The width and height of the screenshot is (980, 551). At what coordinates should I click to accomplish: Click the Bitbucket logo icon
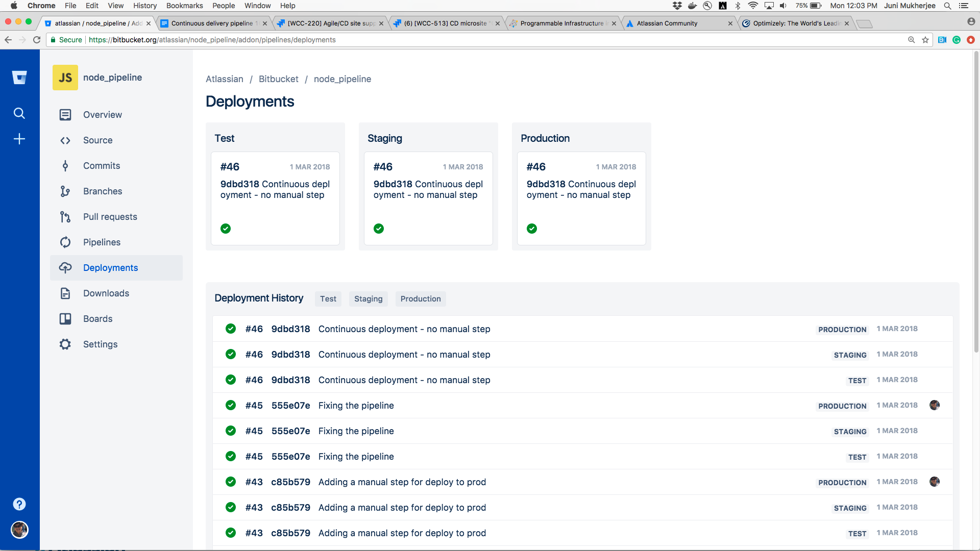[19, 78]
